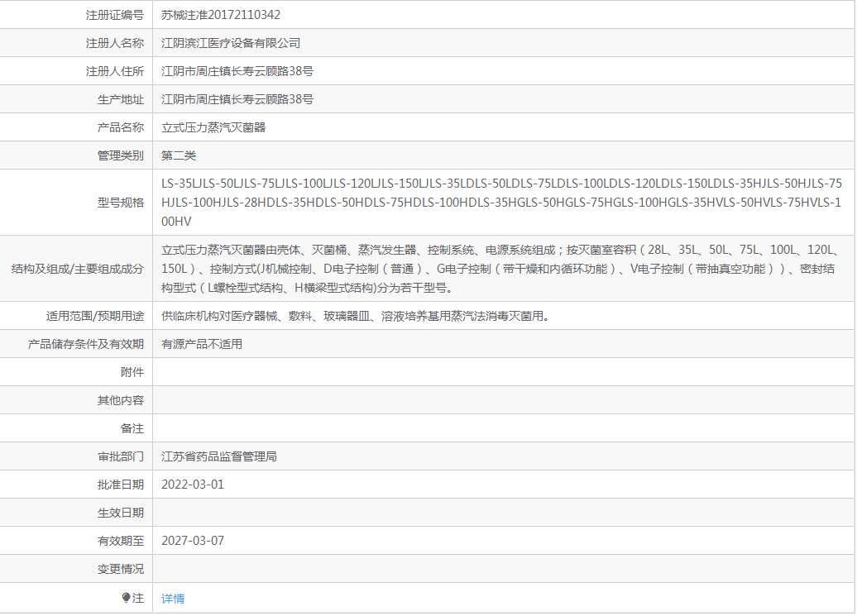Viewport: 857px width, 616px height.
Task: Select the model list starting LS-35LJLS-50LJ
Action: click(502, 203)
